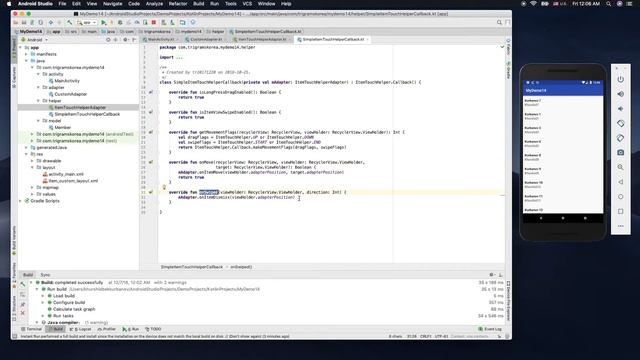Open the Terminal tool window
Screen dimensions: 640x360
click(x=32, y=329)
